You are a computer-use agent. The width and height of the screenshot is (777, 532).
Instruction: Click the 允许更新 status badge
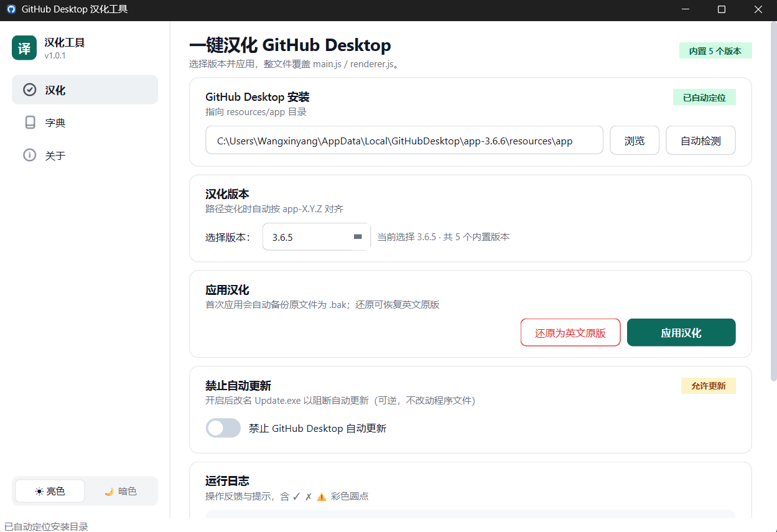pos(709,386)
